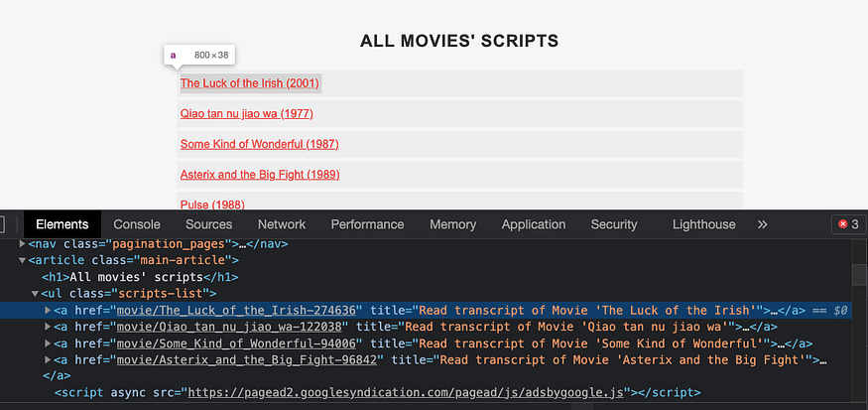Show more DevTools tabs with double chevron

click(x=762, y=224)
